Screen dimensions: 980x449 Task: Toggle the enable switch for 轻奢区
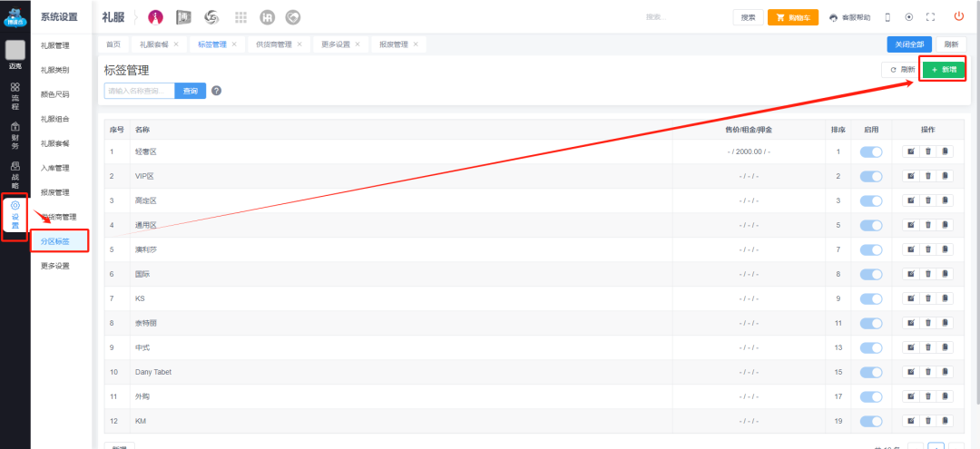[871, 151]
